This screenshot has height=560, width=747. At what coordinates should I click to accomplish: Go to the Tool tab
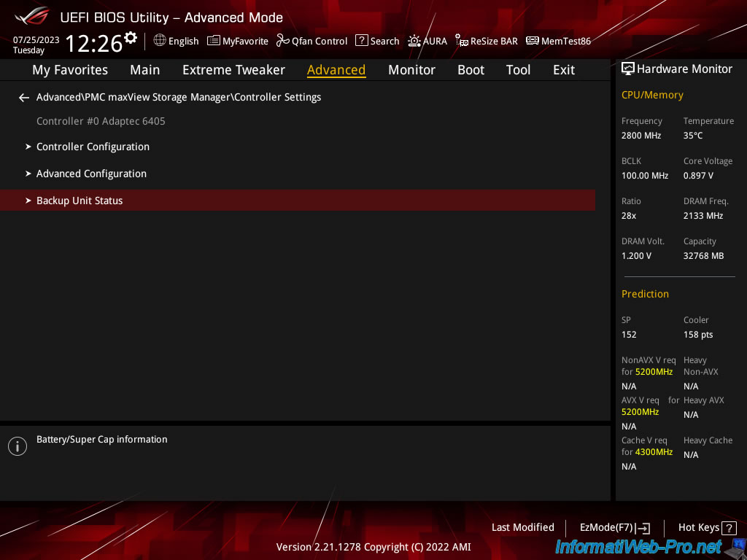coord(519,70)
